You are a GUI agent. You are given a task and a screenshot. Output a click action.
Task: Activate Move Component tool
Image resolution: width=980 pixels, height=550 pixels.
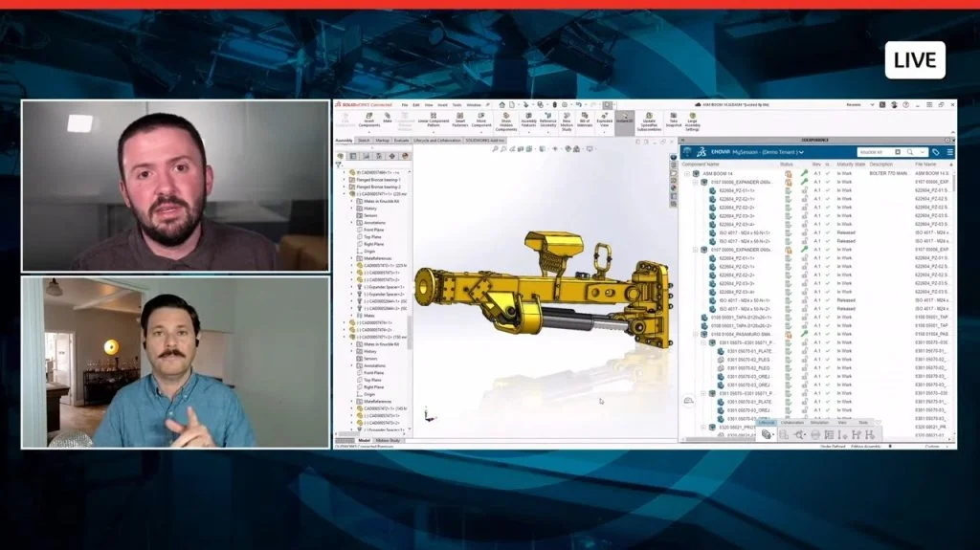(480, 120)
